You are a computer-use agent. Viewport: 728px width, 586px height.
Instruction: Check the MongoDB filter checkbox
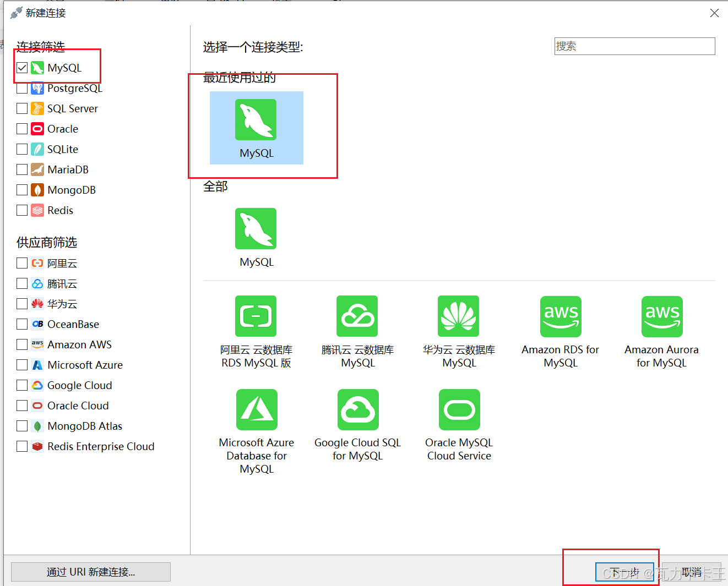pos(22,190)
